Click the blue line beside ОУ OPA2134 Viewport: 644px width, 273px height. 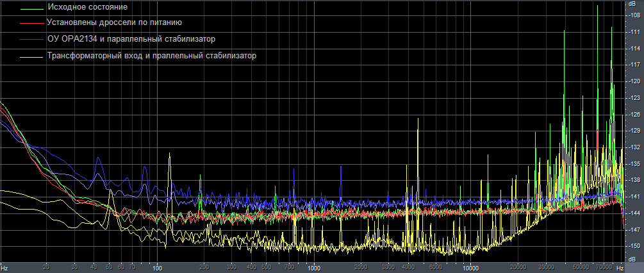(x=32, y=40)
